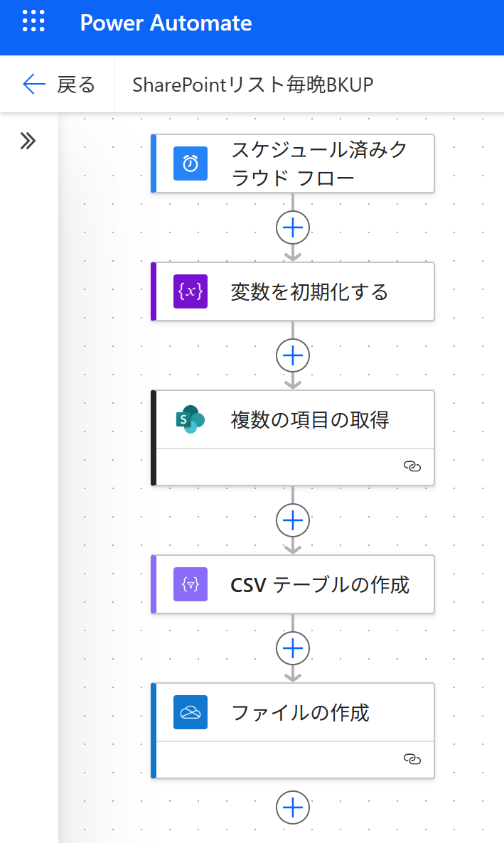Click connection link icon on 複数の項目の取得 card

click(412, 466)
